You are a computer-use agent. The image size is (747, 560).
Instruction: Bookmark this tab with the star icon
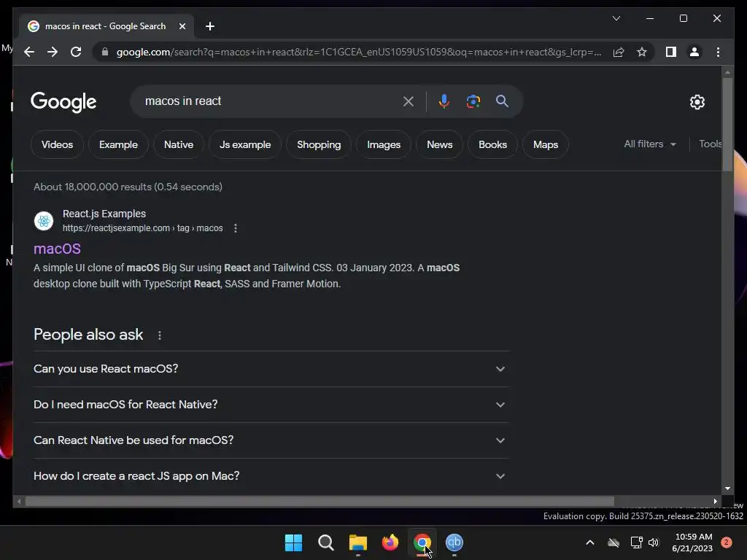tap(642, 52)
